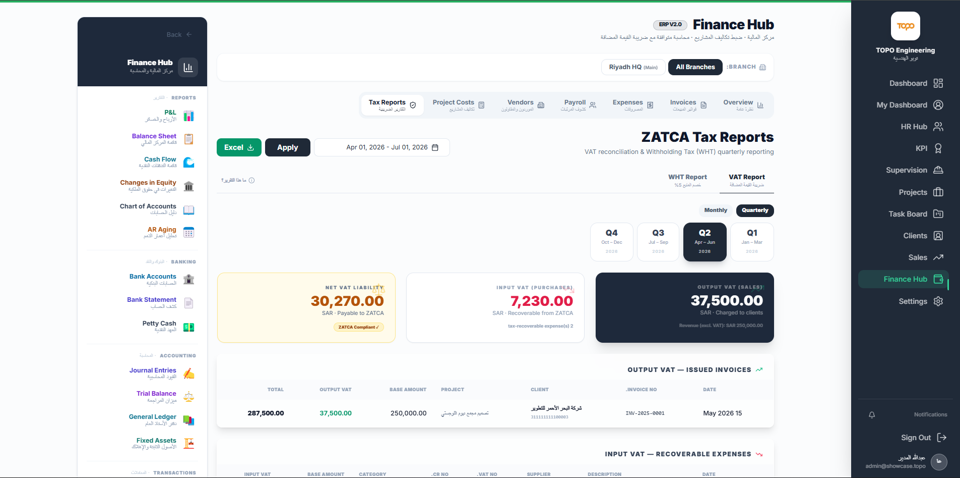Export report with Excel button
The image size is (960, 478).
tap(239, 148)
